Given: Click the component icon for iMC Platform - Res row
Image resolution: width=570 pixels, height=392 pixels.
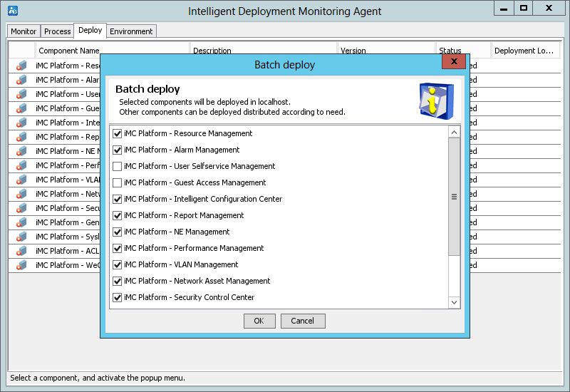Looking at the screenshot, I should coord(21,66).
